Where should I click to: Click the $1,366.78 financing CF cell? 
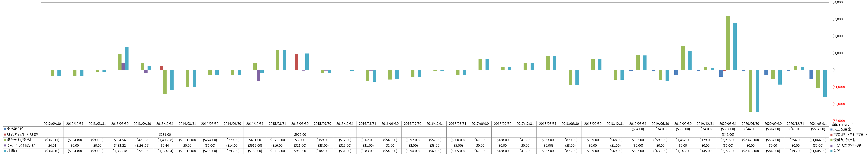coord(120,151)
